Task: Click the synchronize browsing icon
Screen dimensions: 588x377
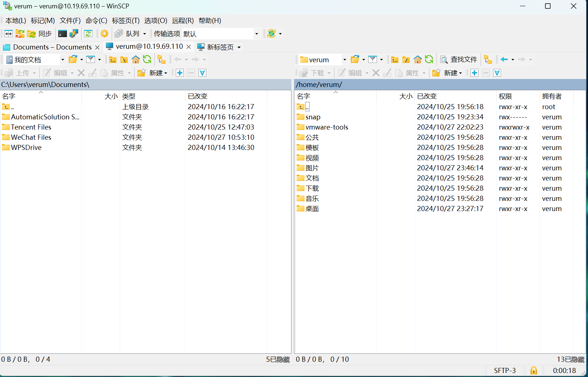Action: (x=20, y=34)
